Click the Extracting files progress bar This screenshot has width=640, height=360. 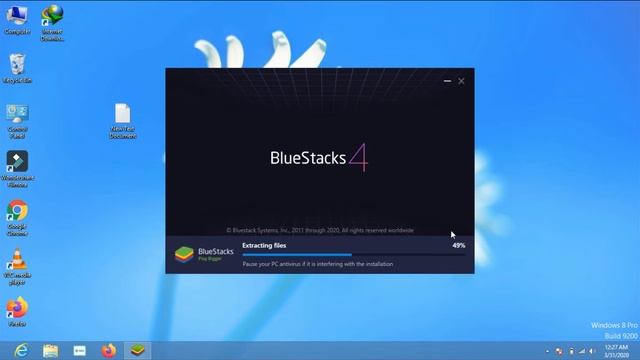pyautogui.click(x=353, y=255)
